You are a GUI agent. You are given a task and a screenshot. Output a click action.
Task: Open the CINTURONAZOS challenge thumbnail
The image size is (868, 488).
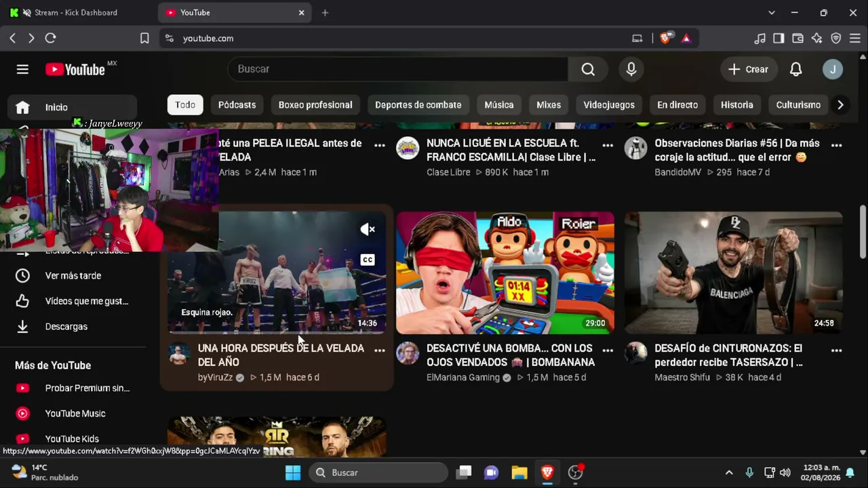pyautogui.click(x=734, y=272)
